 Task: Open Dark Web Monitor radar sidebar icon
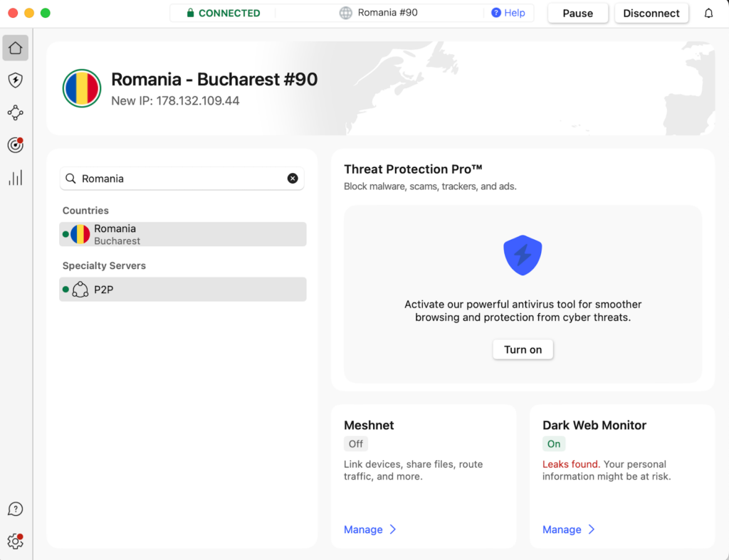click(x=16, y=145)
